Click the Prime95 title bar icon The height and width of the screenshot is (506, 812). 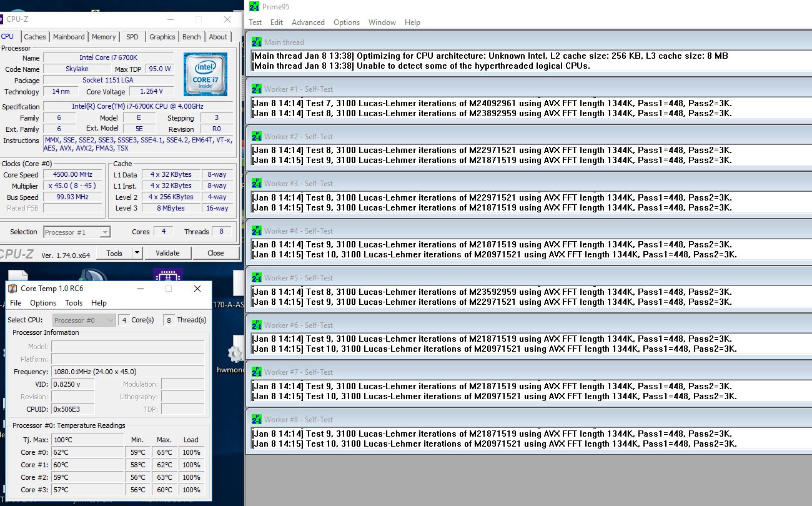254,6
